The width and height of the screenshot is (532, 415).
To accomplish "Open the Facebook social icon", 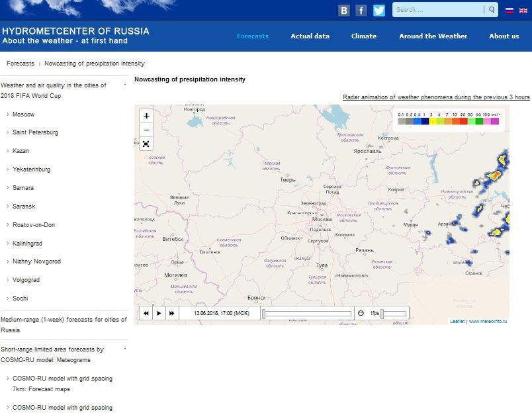I will click(361, 10).
